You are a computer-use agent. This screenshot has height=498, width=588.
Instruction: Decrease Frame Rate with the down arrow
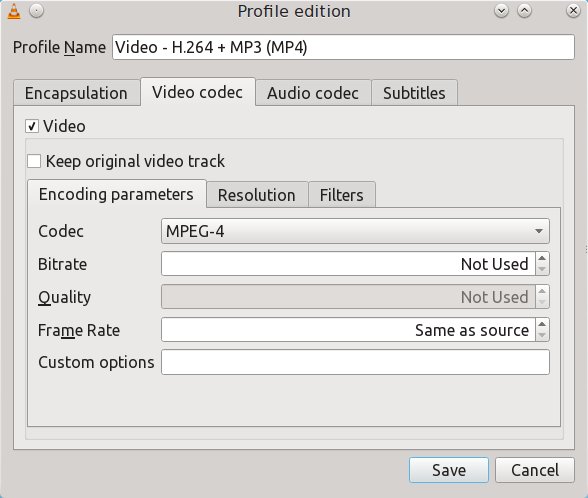click(x=542, y=335)
